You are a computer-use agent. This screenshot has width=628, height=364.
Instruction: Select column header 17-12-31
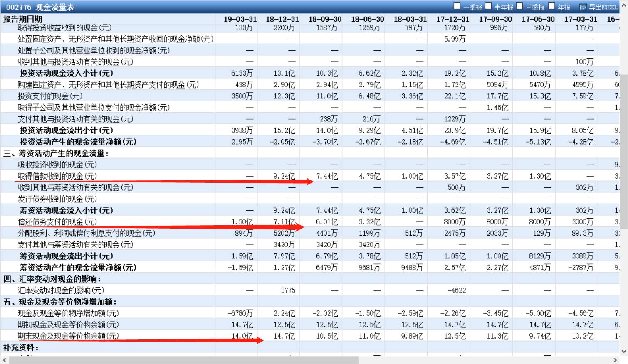[453, 19]
